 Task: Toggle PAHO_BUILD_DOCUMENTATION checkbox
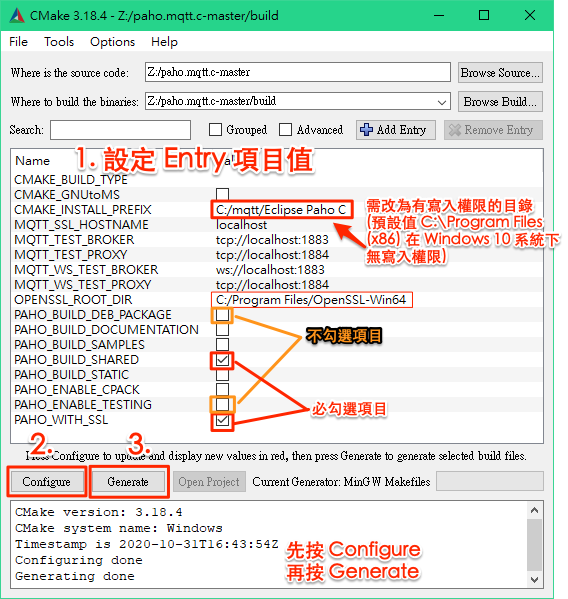tap(222, 330)
